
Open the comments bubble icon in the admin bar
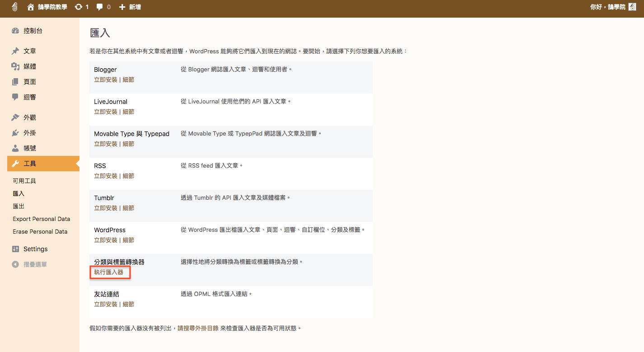pos(100,7)
